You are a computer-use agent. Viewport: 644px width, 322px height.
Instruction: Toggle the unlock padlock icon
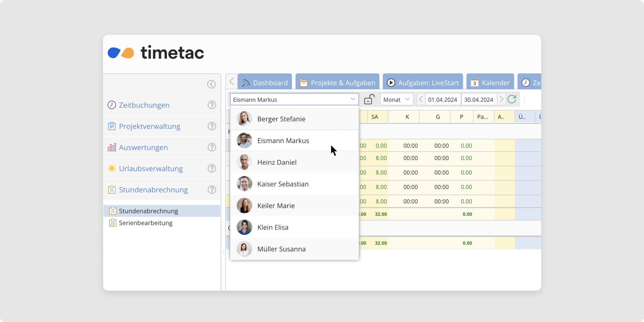click(x=369, y=99)
